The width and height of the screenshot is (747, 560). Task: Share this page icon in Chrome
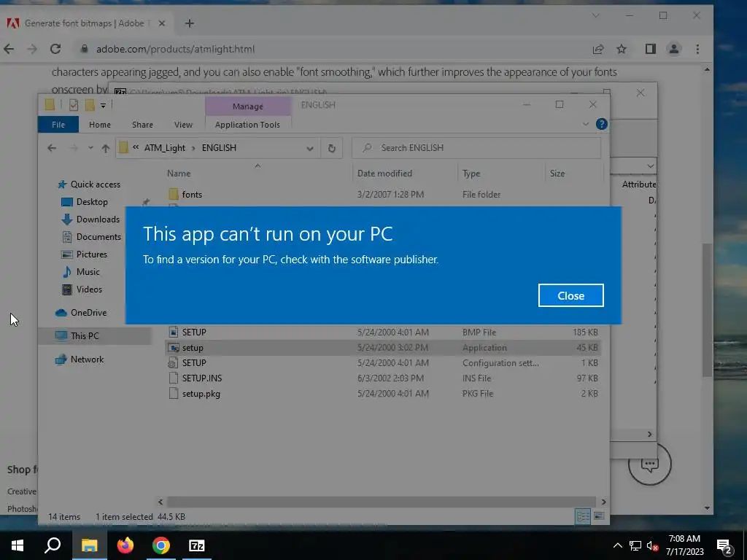click(x=598, y=49)
